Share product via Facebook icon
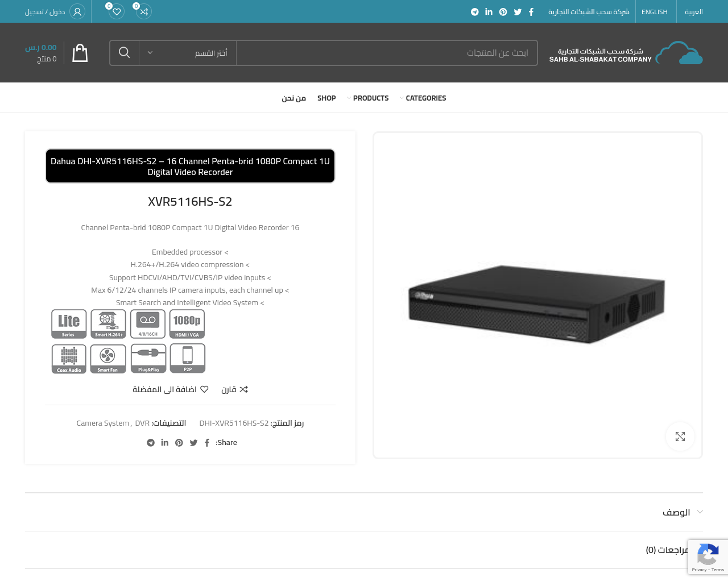The image size is (728, 582). (207, 443)
